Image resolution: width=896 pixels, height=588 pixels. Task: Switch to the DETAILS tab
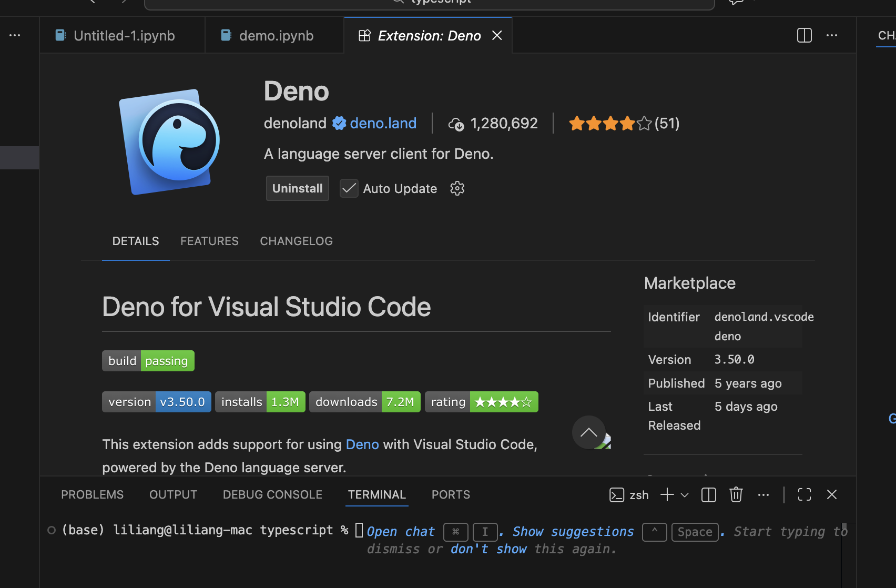point(136,241)
